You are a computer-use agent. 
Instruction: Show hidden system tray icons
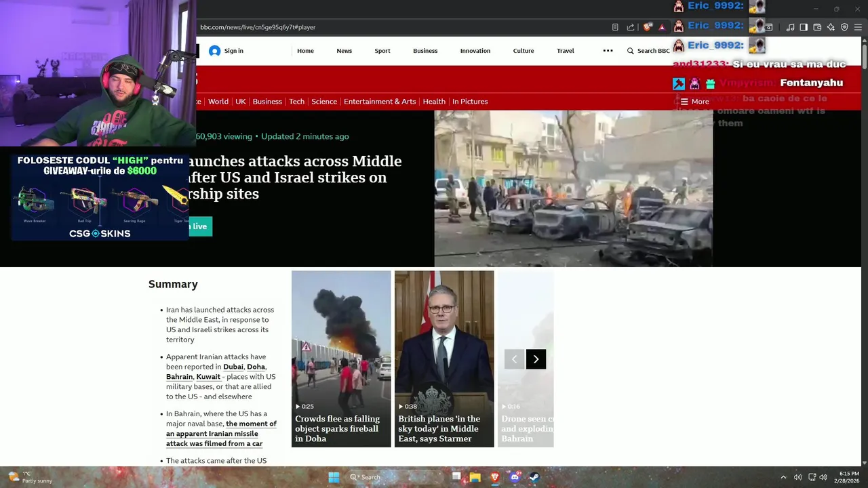pos(783,477)
